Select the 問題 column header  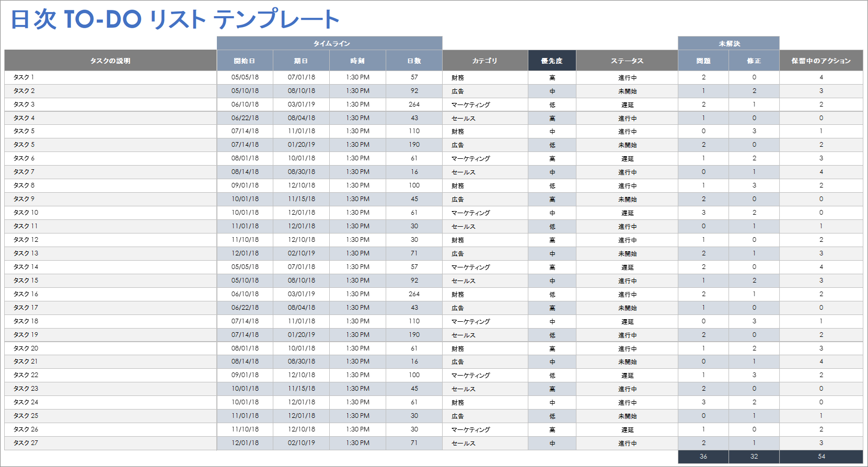[703, 61]
